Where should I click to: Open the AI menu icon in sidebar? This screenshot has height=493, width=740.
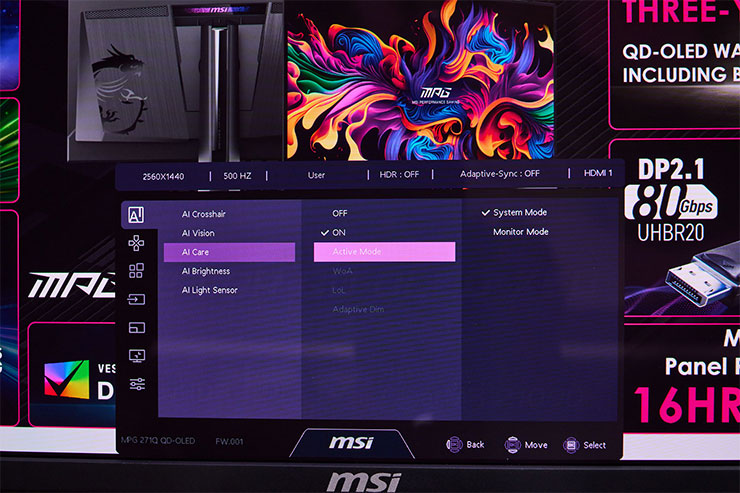[x=136, y=215]
